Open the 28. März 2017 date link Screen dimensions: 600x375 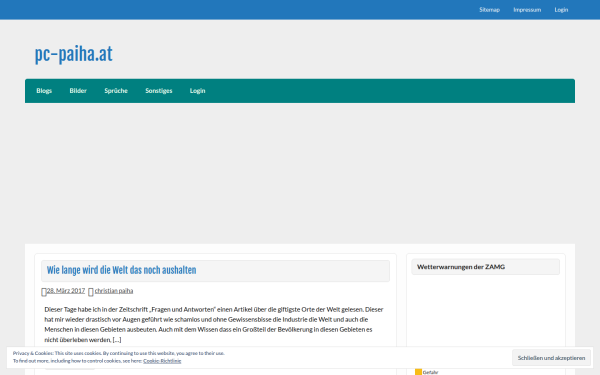pyautogui.click(x=66, y=291)
